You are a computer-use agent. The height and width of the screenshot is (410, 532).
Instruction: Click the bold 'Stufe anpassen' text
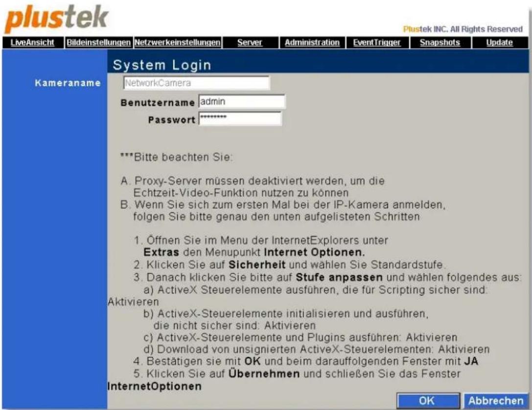[x=339, y=278]
